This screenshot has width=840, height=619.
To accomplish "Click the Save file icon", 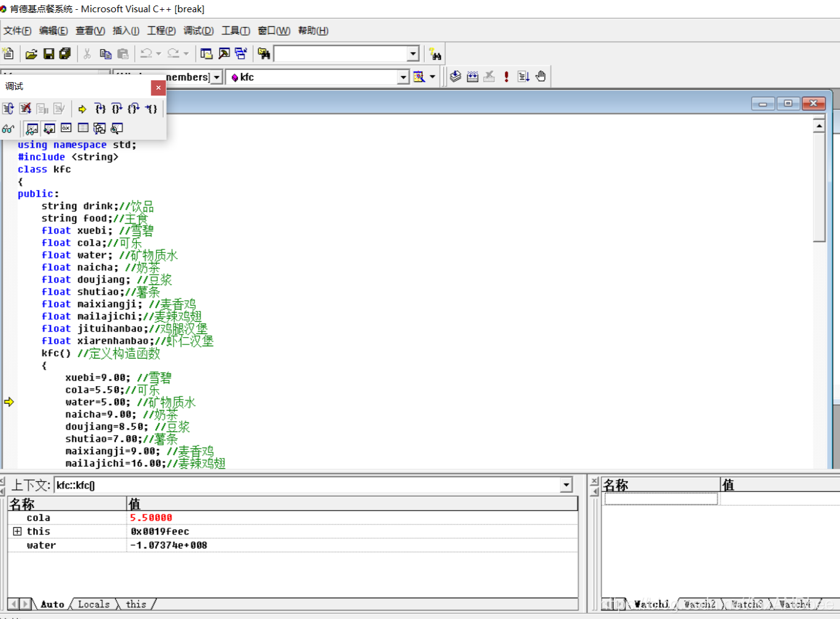I will [x=48, y=54].
